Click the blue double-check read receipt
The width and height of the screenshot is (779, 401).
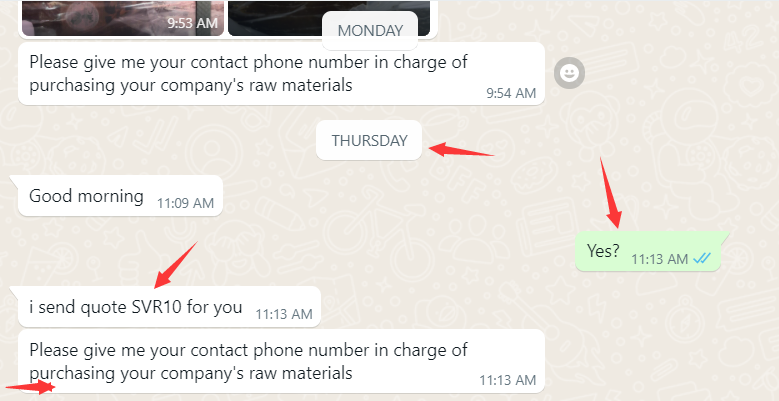click(x=702, y=258)
